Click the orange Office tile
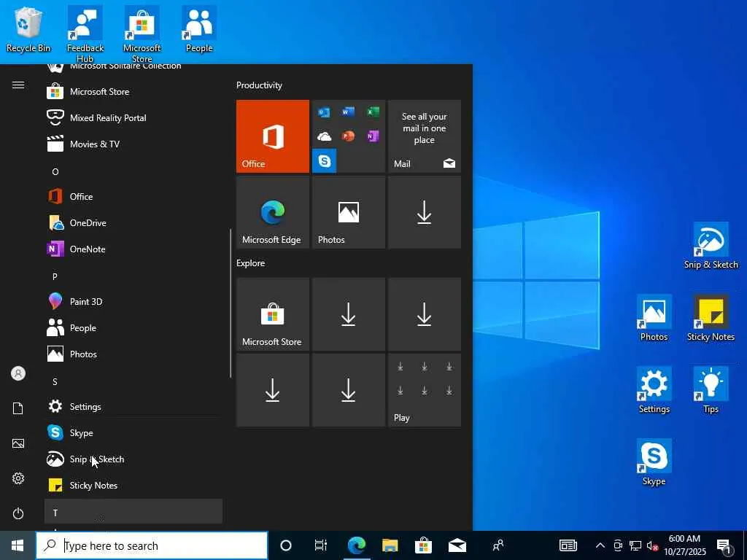This screenshot has height=560, width=747. pos(273,136)
